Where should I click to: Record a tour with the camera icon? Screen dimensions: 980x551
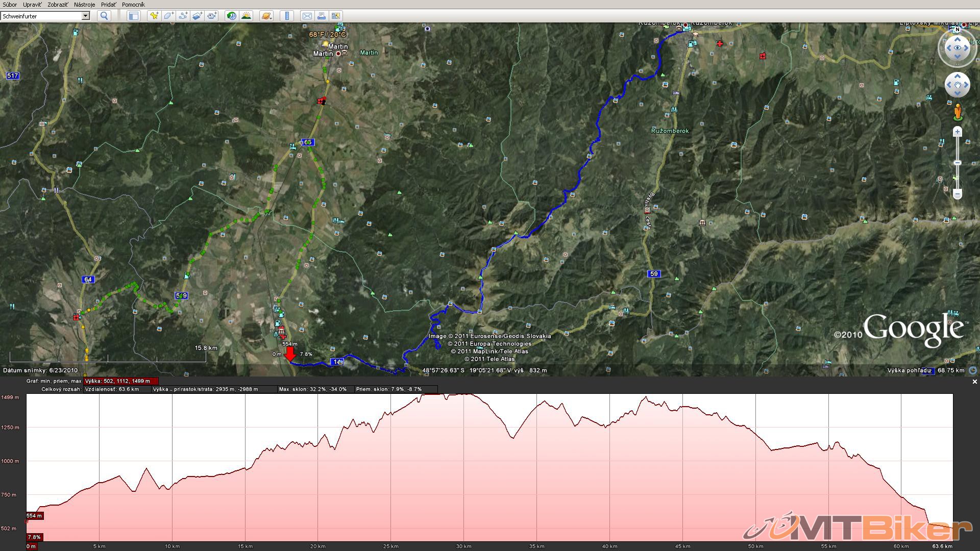[x=212, y=16]
